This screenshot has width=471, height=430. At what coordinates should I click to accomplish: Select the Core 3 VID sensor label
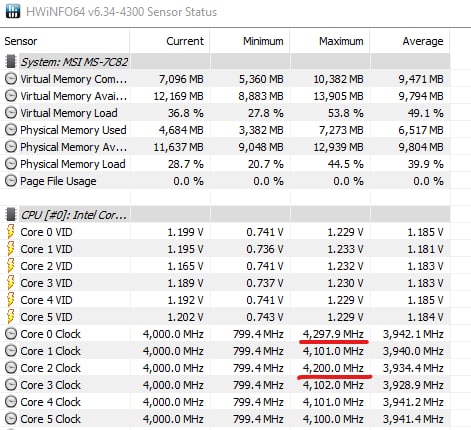coord(46,283)
